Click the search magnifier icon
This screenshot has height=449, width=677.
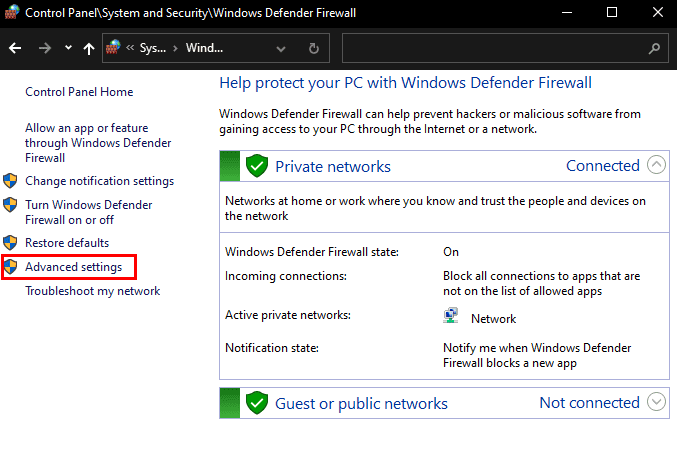655,48
